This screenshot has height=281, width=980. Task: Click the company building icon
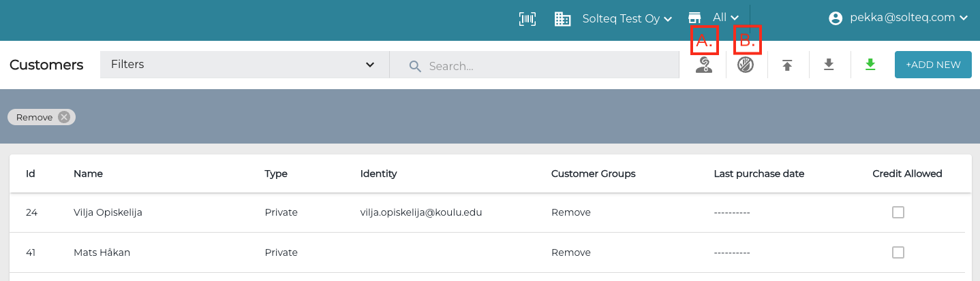pyautogui.click(x=562, y=19)
